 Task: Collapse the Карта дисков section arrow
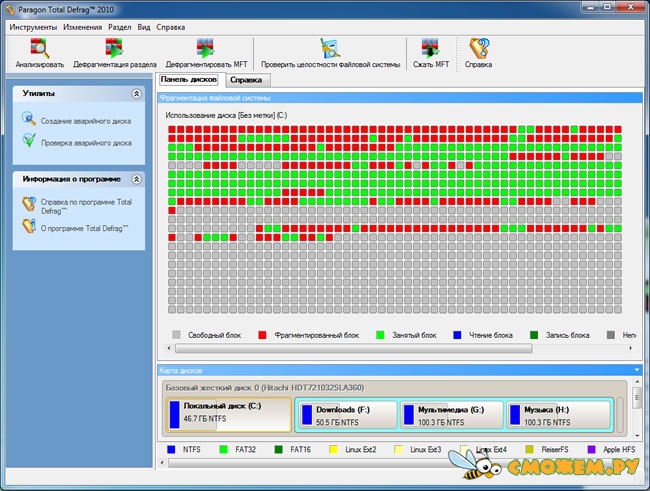pos(637,370)
